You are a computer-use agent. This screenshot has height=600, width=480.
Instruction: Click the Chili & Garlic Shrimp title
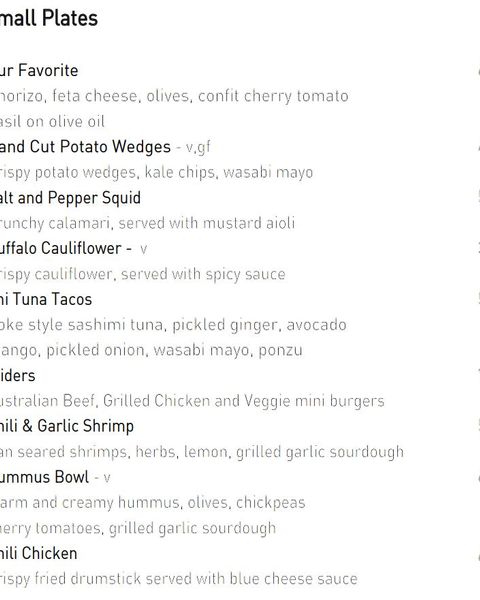67,426
